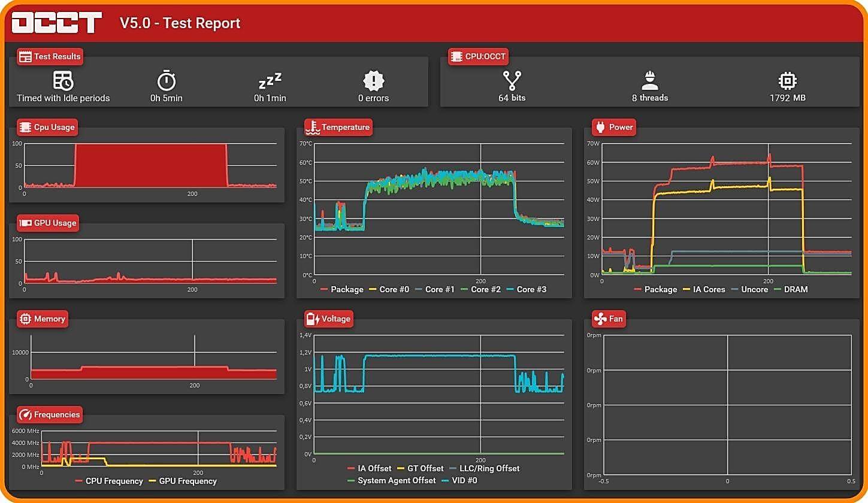The width and height of the screenshot is (868, 503).
Task: Click the Power plug badge
Action: click(614, 127)
